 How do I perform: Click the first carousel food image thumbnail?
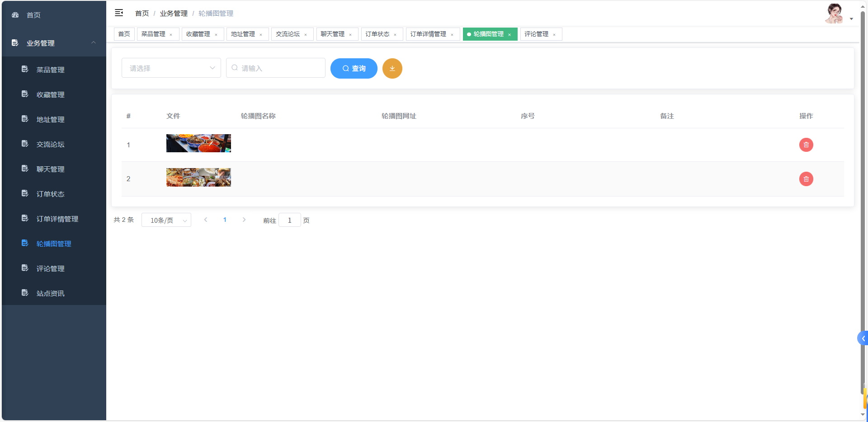click(198, 143)
